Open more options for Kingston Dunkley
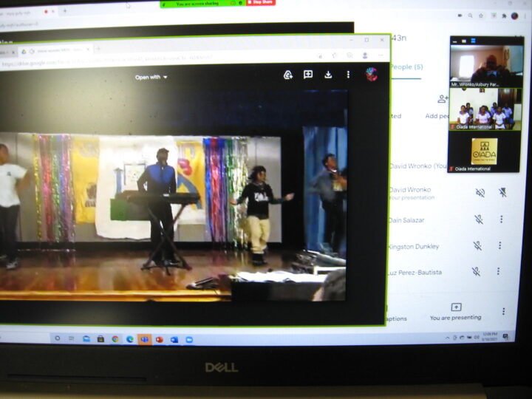The width and height of the screenshot is (532, 399). [501, 245]
